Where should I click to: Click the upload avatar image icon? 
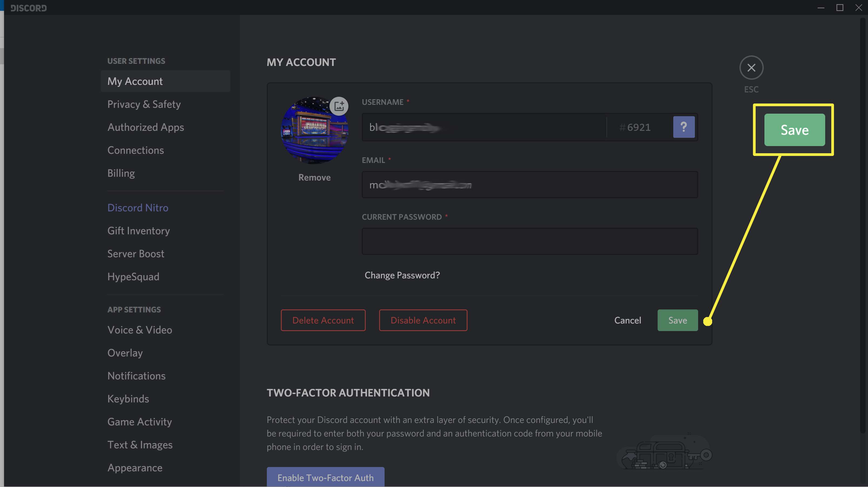[339, 106]
